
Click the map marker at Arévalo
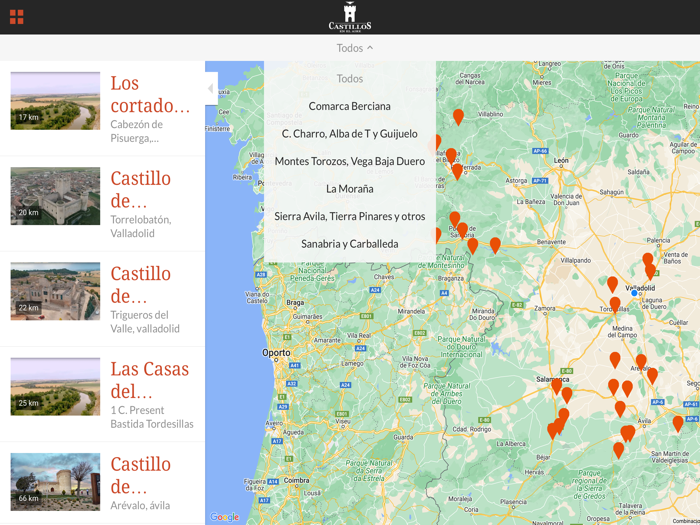tap(641, 362)
